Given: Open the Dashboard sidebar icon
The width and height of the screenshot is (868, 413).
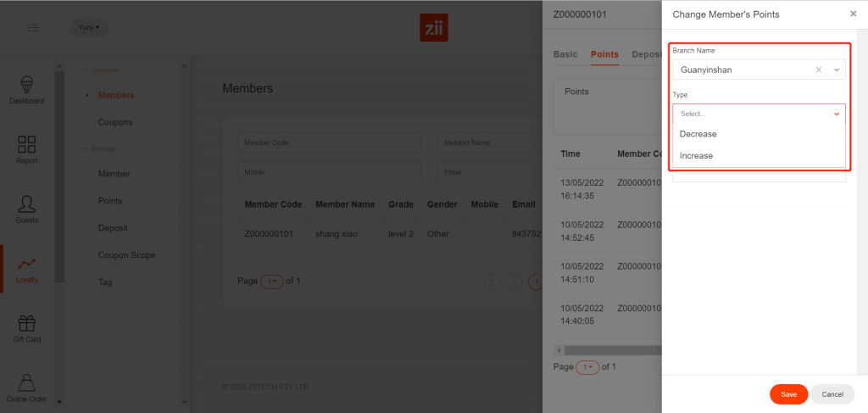Looking at the screenshot, I should point(26,89).
